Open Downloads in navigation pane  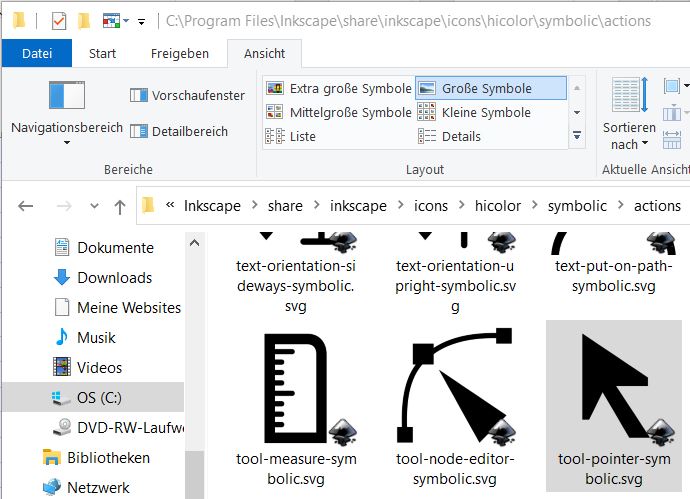[103, 278]
